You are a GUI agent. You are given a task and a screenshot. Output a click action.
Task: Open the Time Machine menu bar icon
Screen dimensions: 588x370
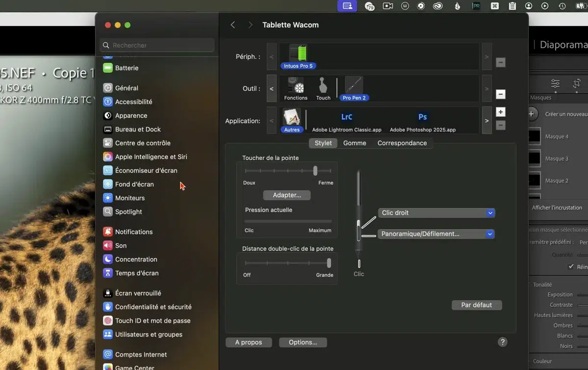(562, 6)
